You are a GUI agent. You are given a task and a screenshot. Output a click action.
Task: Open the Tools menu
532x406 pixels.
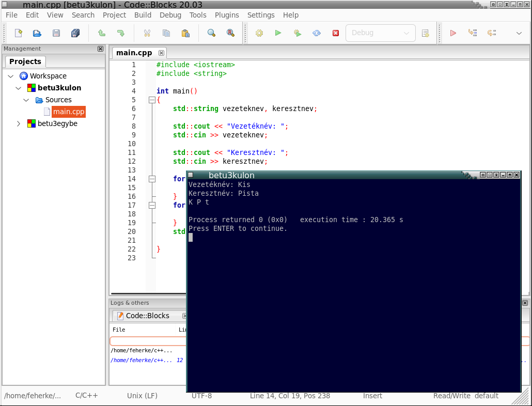[198, 15]
